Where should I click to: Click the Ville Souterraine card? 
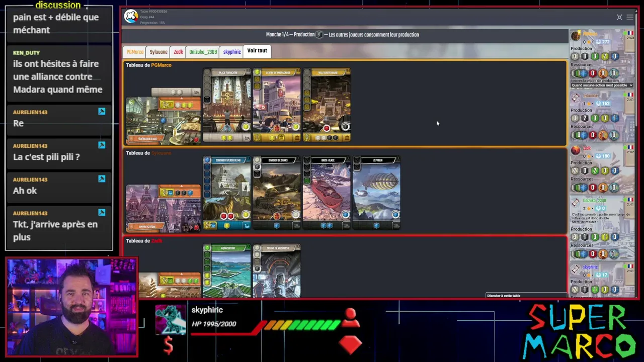click(x=327, y=106)
